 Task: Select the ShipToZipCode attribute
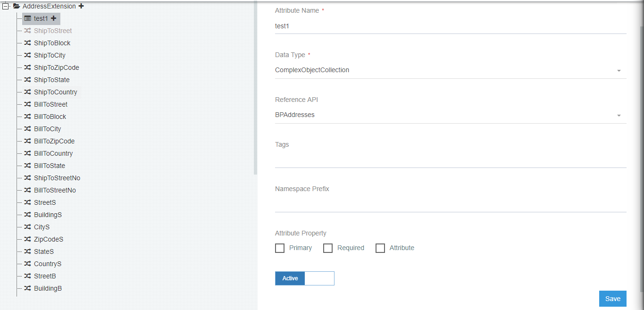(55, 67)
